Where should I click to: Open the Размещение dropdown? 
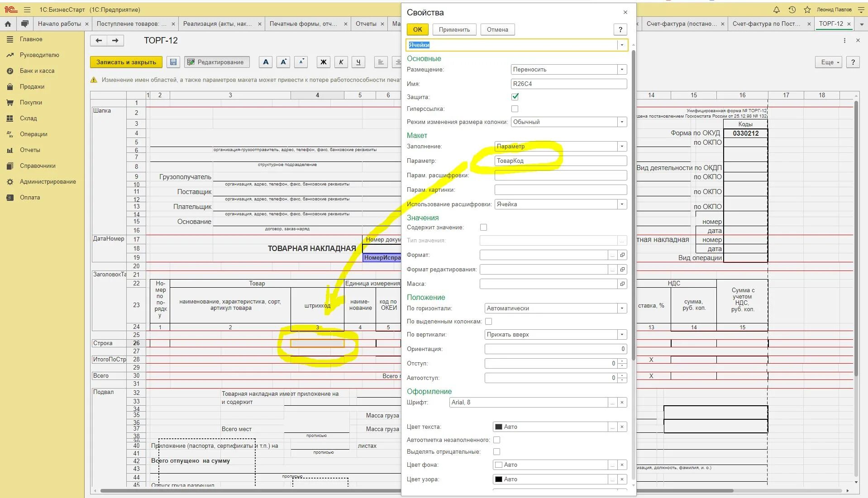pos(622,70)
